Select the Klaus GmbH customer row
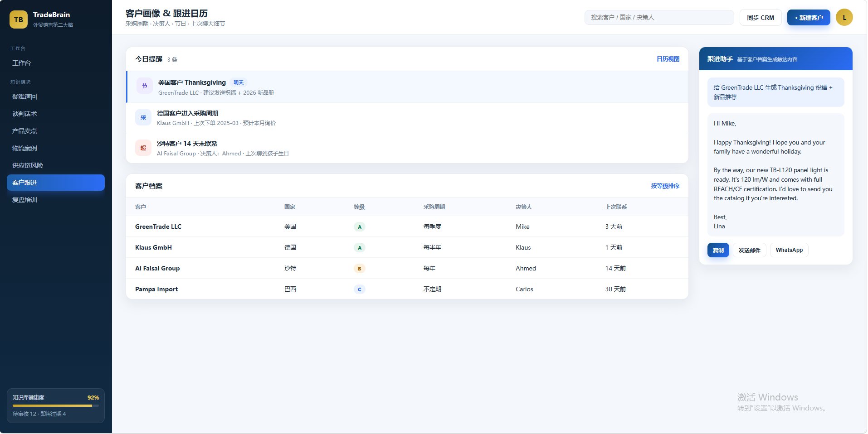 (407, 247)
